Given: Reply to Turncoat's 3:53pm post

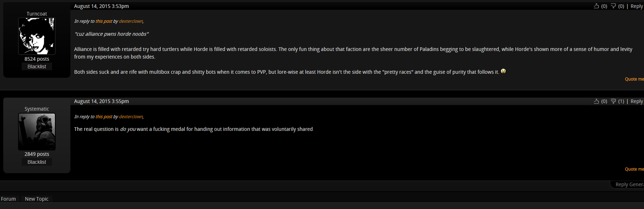Looking at the screenshot, I should [x=637, y=6].
